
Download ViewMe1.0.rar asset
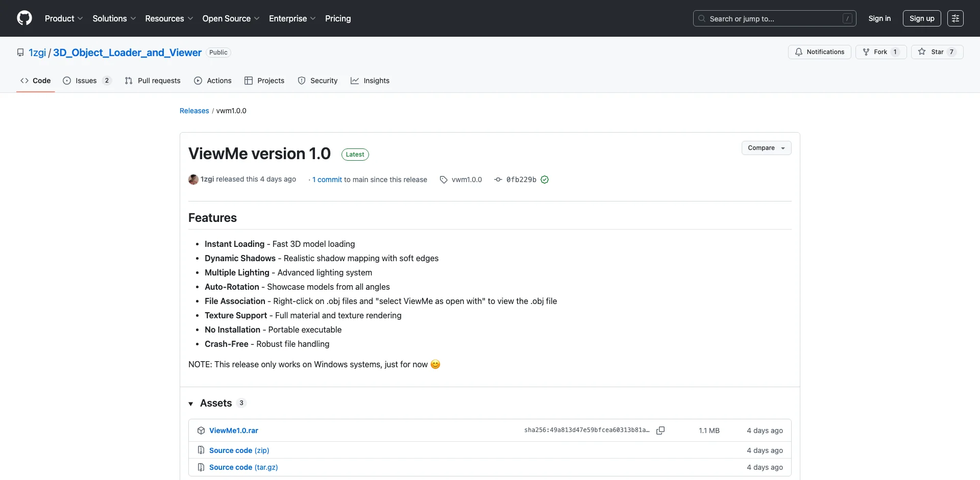233,431
